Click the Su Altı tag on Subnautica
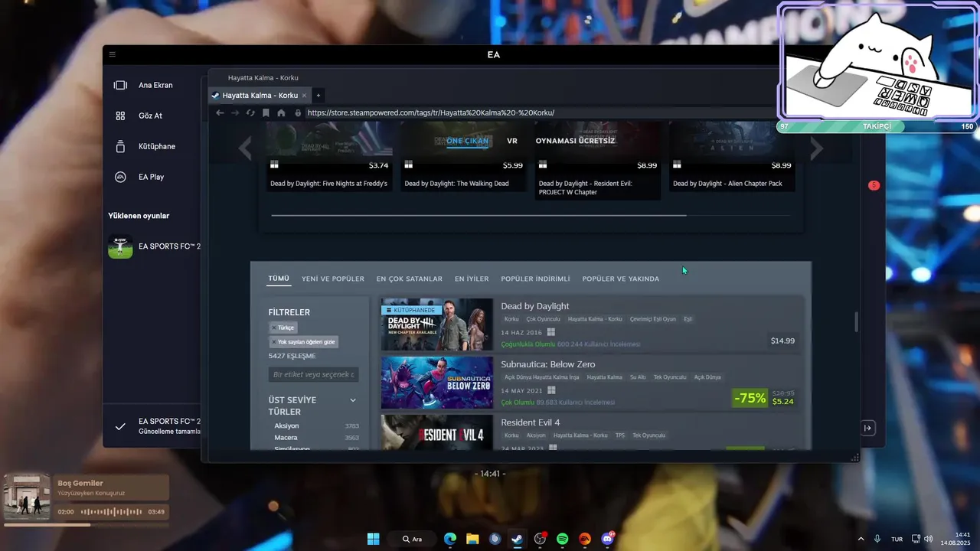 coord(638,377)
